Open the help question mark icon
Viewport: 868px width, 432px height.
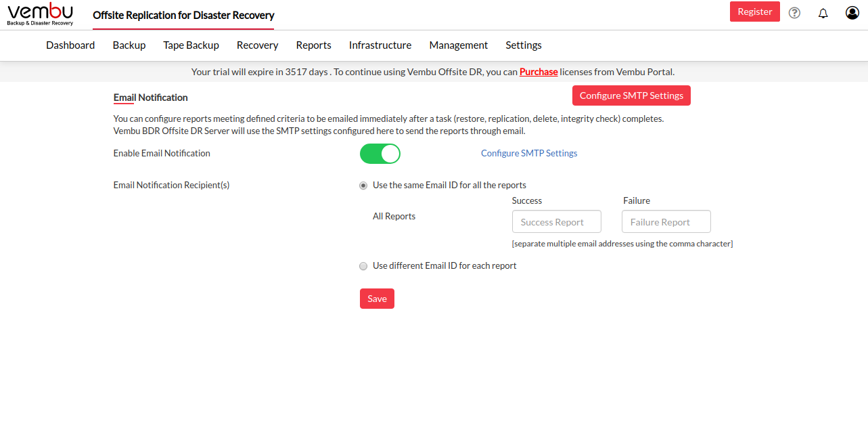(795, 13)
